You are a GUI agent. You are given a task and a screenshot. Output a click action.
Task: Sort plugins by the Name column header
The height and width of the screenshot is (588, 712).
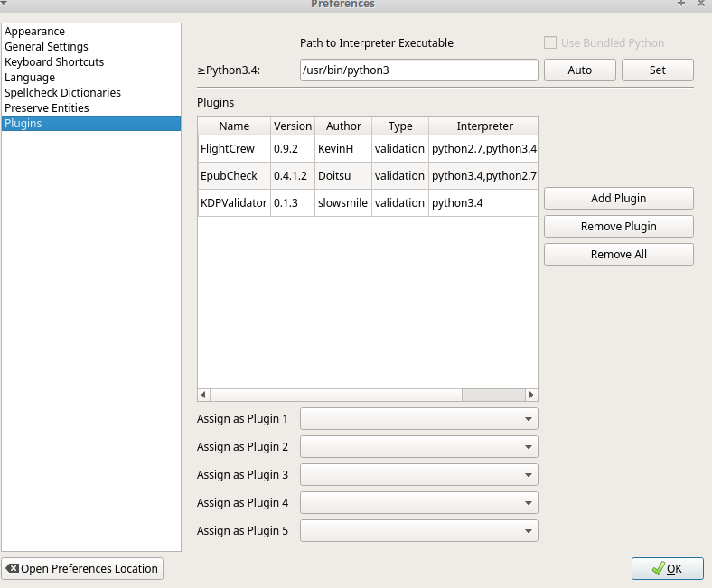234,126
